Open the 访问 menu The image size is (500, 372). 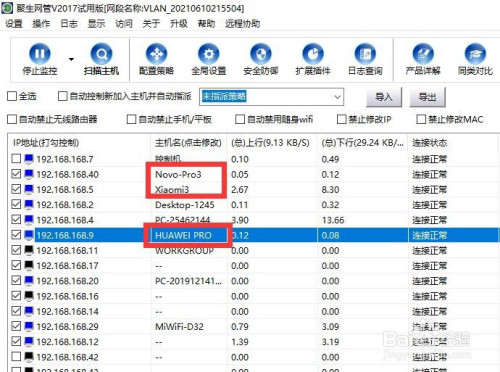click(124, 24)
